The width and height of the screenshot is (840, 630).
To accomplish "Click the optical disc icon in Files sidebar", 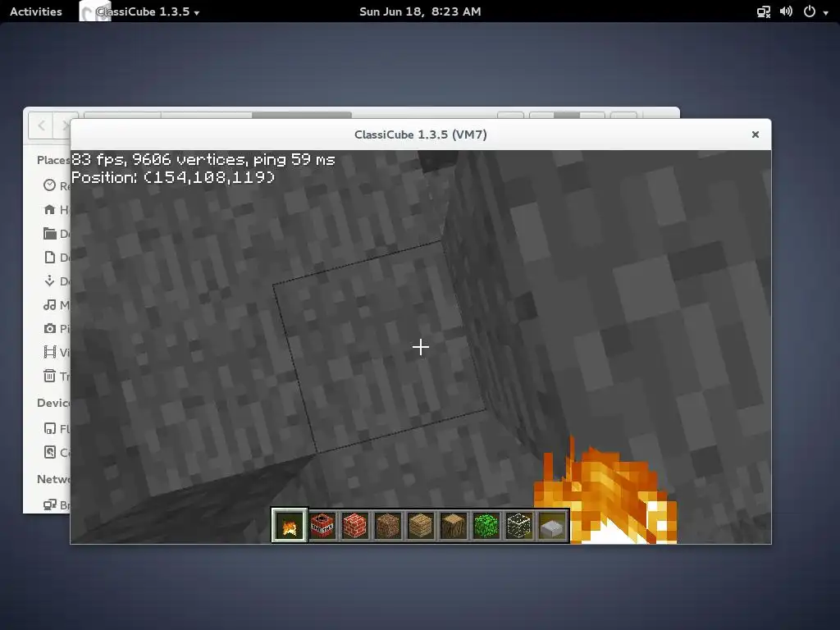I will coord(49,452).
